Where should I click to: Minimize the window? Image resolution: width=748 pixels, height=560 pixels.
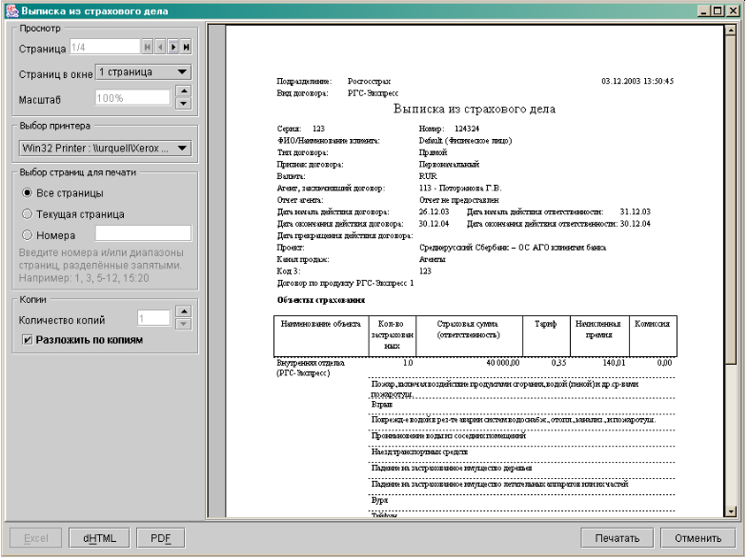(702, 10)
